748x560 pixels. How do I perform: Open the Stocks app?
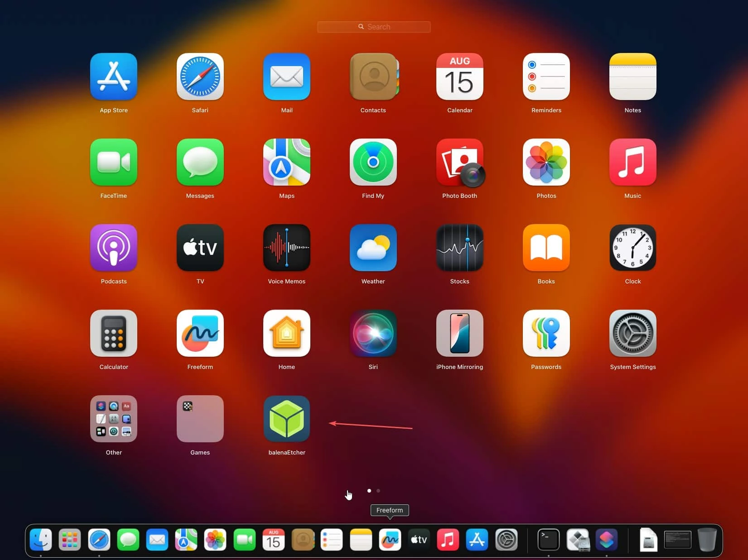point(460,248)
